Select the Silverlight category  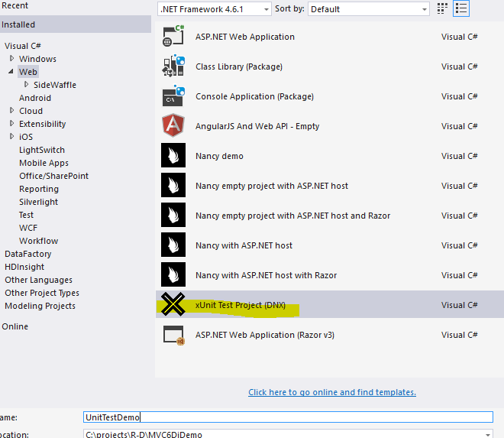click(39, 202)
